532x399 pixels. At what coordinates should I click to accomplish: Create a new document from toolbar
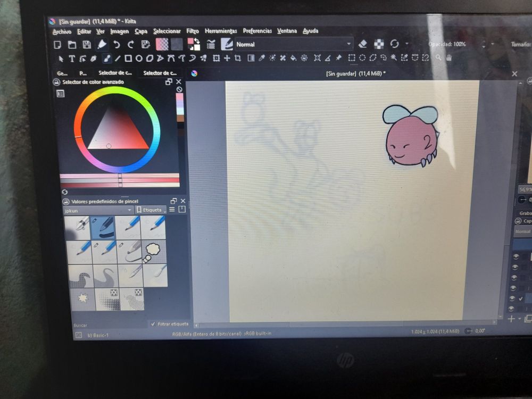pos(57,45)
